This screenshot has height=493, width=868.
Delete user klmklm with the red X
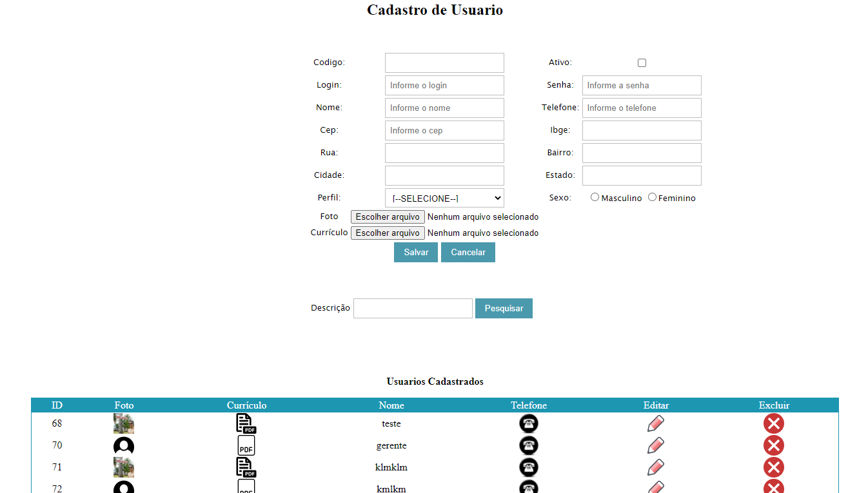[x=774, y=467]
